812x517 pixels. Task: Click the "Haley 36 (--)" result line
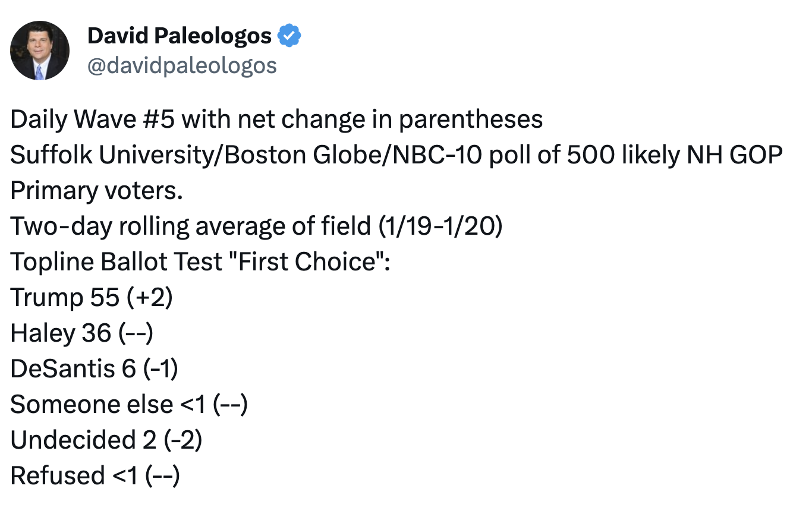(x=82, y=333)
